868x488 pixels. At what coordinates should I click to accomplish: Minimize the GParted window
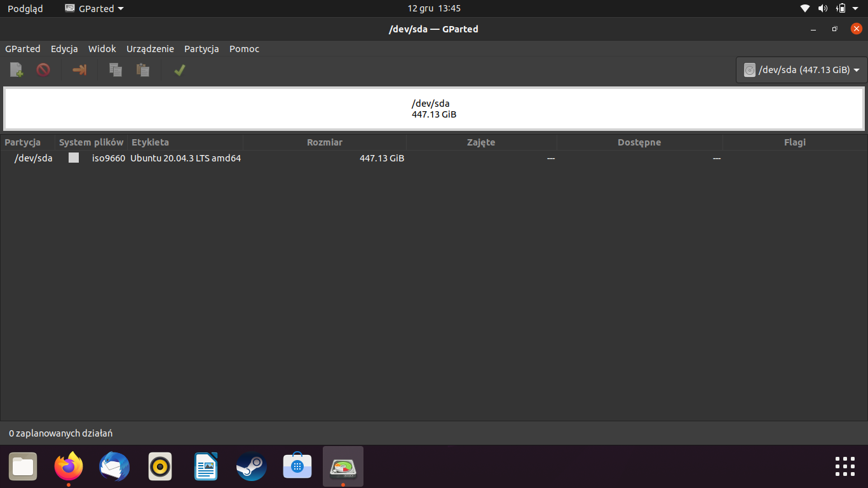814,29
